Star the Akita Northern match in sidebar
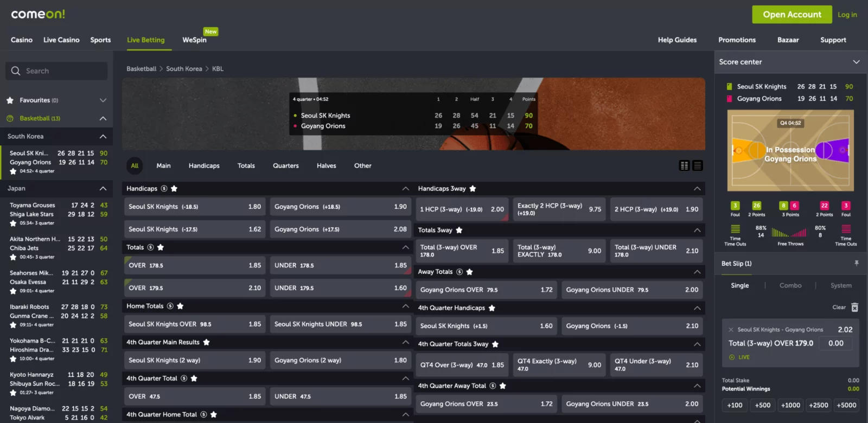The width and height of the screenshot is (868, 423). [13, 257]
